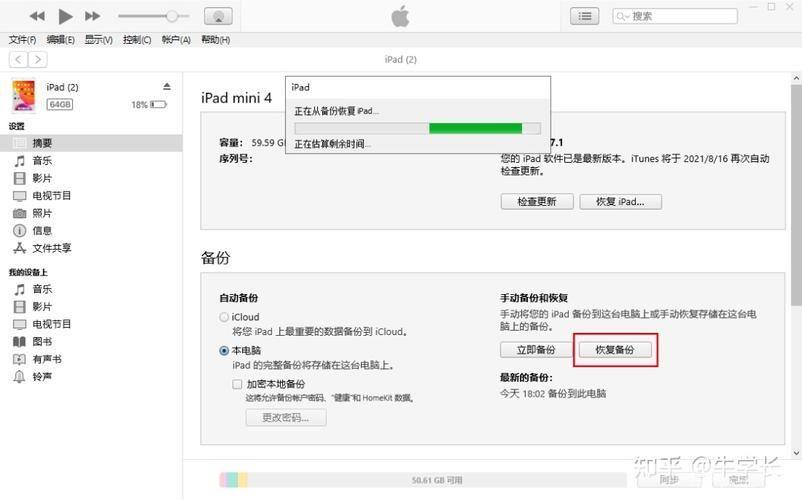Open the 显示(V) menu
The width and height of the screenshot is (802, 500).
tap(98, 40)
